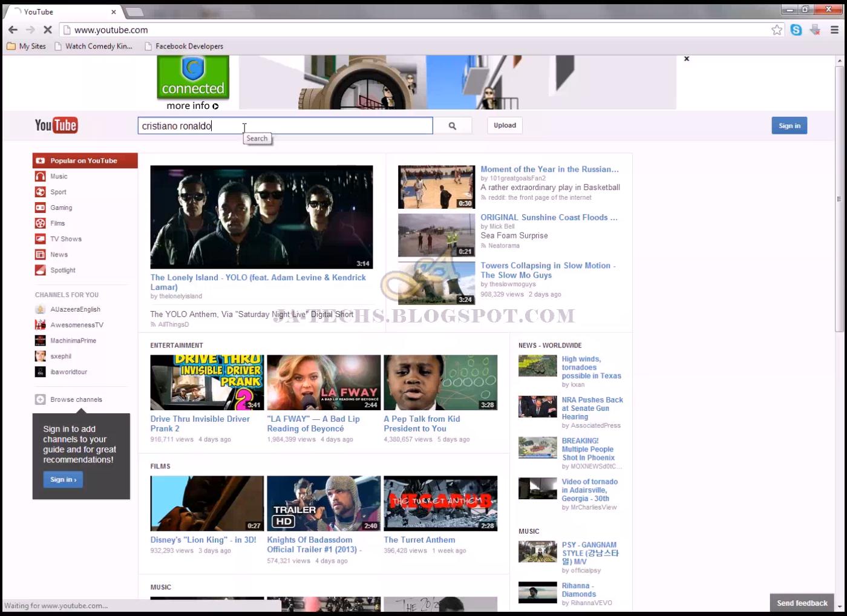The image size is (847, 616).
Task: Click scrollbar down arrow
Action: click(x=839, y=606)
